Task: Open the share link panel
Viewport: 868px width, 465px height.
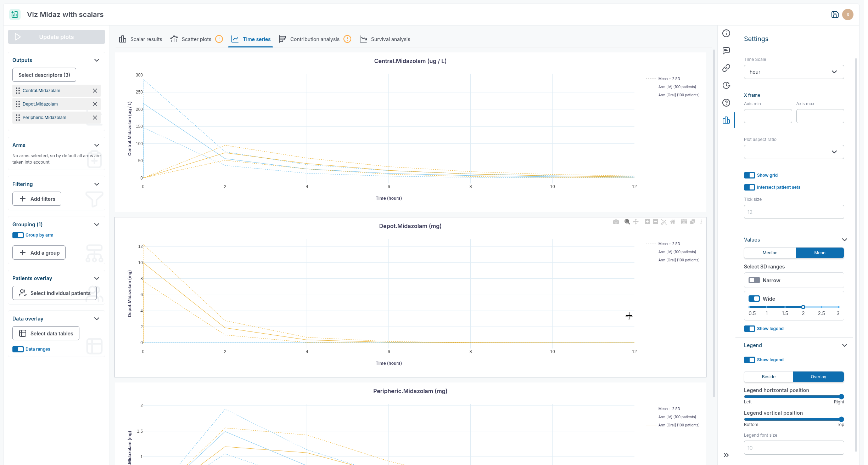Action: pyautogui.click(x=726, y=68)
